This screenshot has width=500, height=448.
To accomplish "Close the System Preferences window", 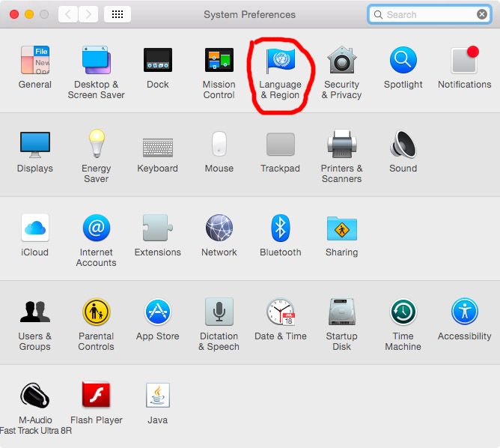I will click(x=14, y=14).
